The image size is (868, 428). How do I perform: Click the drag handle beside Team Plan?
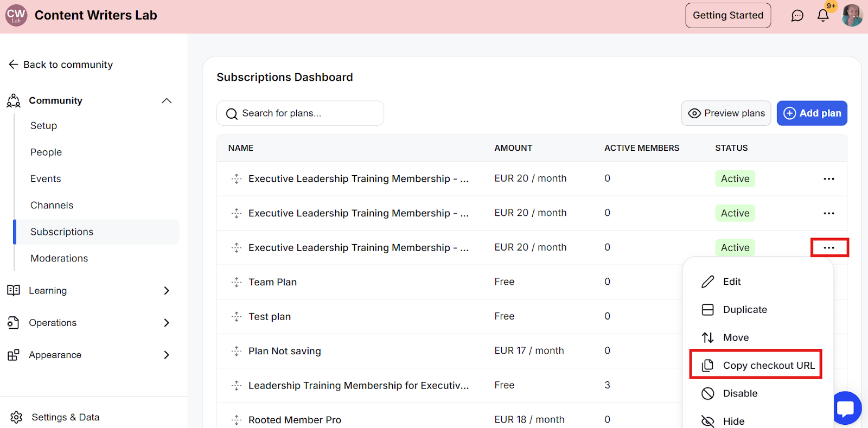click(237, 282)
